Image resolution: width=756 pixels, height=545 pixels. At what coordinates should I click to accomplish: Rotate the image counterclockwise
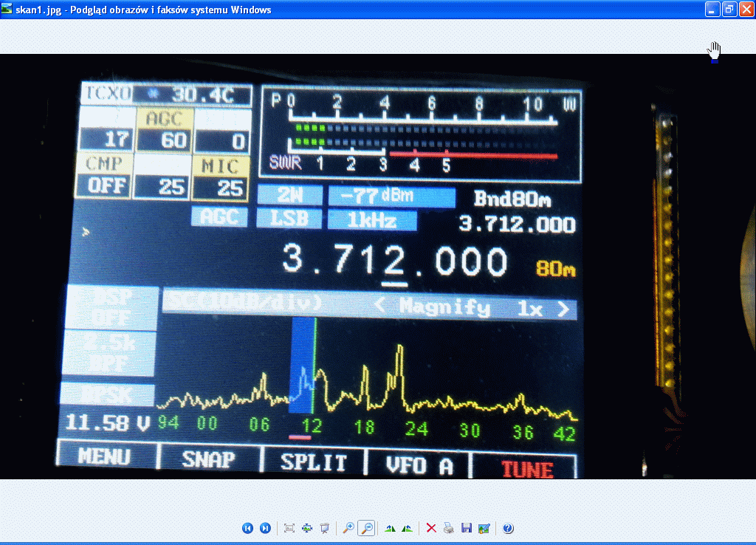point(407,528)
